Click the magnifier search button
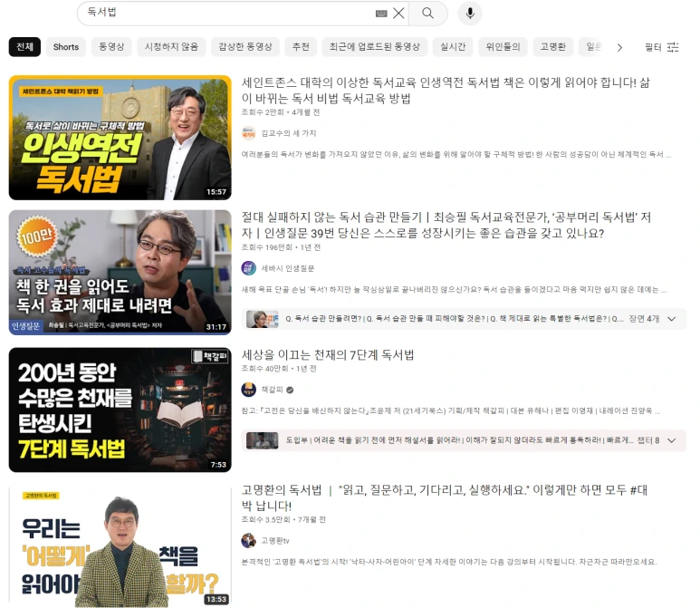Screen dimensions: 700x608 [x=427, y=13]
